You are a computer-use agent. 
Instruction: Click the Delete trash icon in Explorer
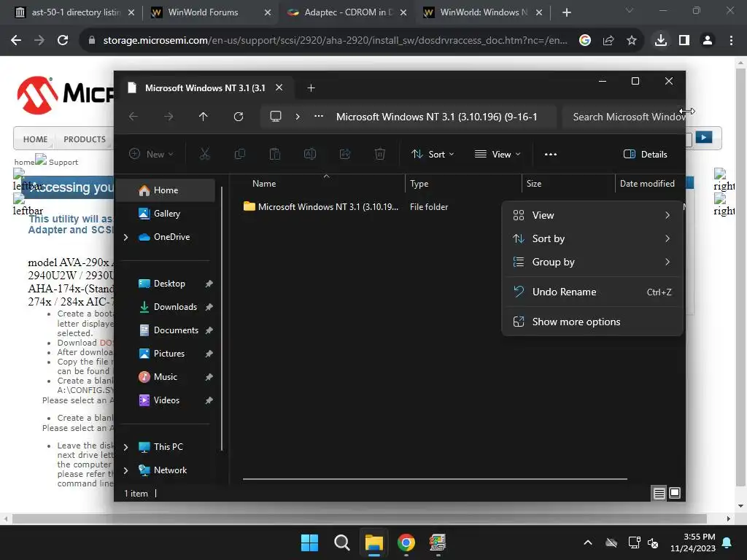379,154
